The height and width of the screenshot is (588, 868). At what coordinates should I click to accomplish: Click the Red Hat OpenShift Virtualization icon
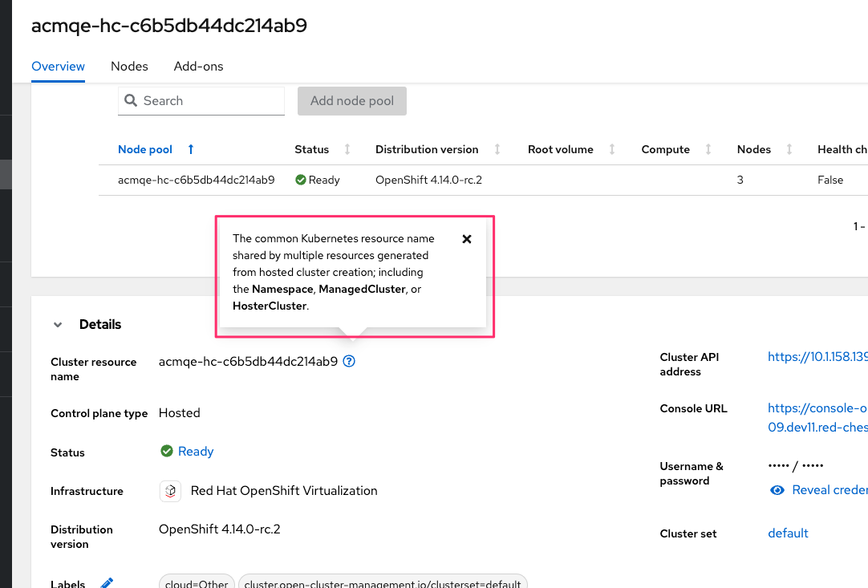tap(170, 491)
